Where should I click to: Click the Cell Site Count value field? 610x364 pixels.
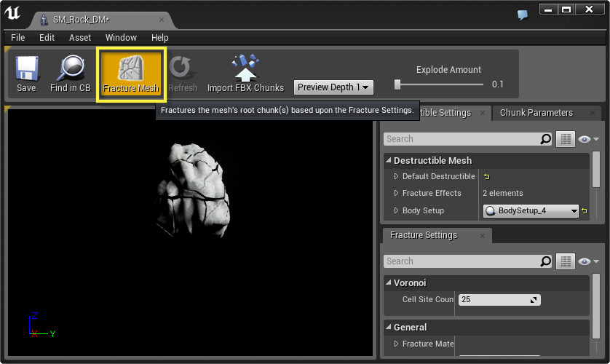499,300
